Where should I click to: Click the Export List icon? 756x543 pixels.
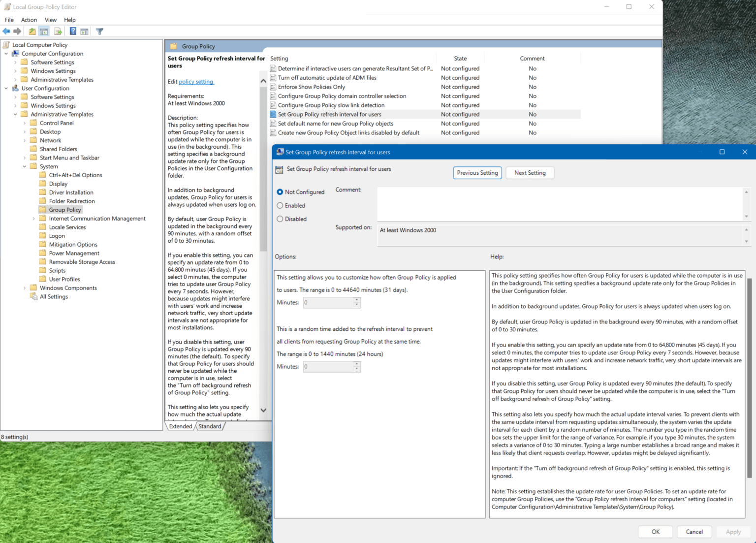58,31
